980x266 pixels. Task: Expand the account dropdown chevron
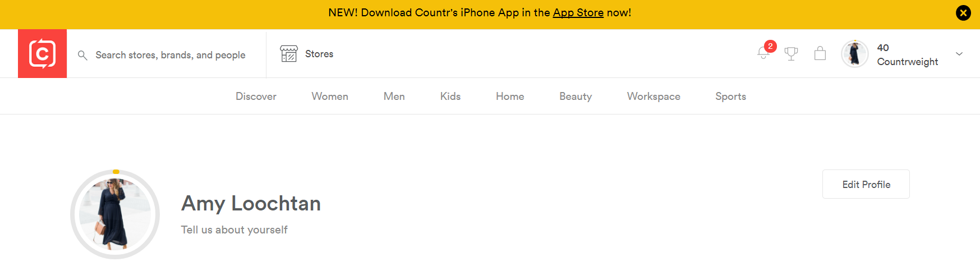[959, 54]
